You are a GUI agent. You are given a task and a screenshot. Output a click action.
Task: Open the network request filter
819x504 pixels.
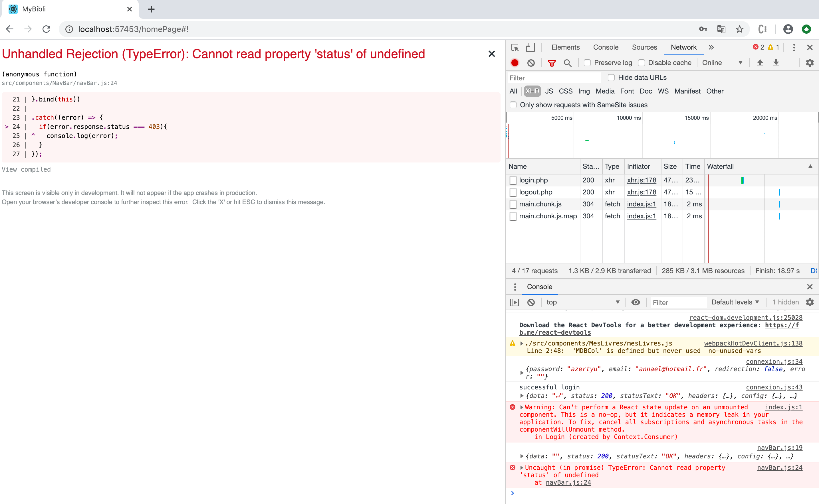tap(552, 63)
